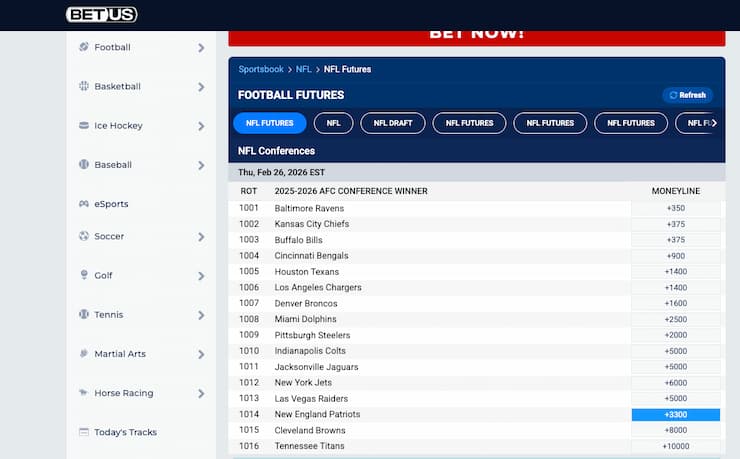Expand the Football category chevron
The height and width of the screenshot is (459, 740).
click(x=201, y=47)
